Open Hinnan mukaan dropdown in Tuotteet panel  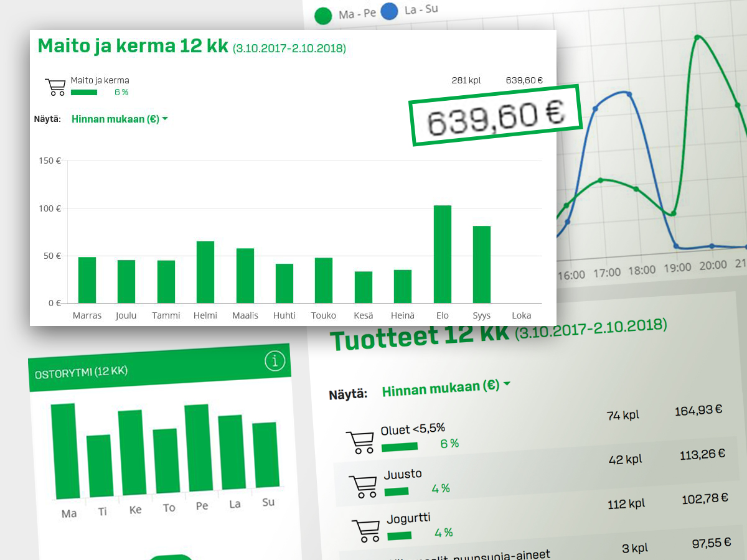(446, 388)
